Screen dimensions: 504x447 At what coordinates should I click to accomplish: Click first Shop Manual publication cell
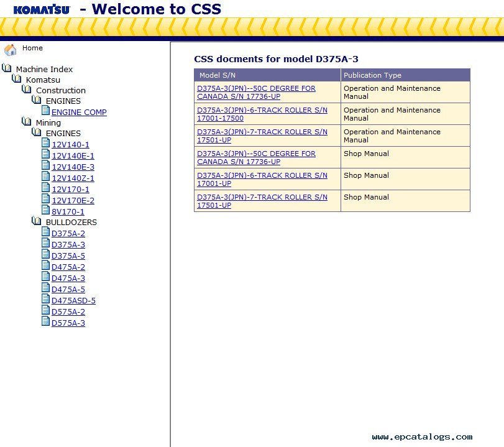(x=405, y=157)
